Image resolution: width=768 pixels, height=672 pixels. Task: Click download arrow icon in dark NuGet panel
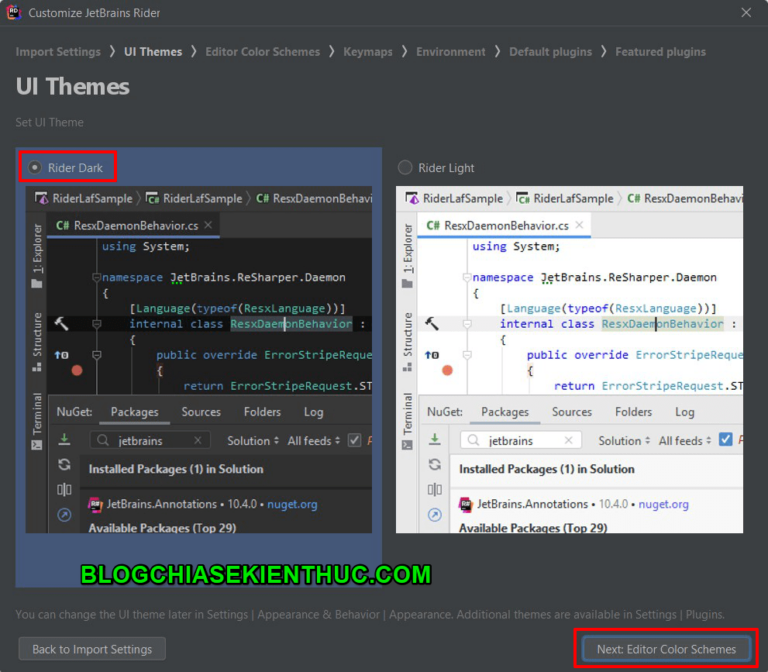64,439
